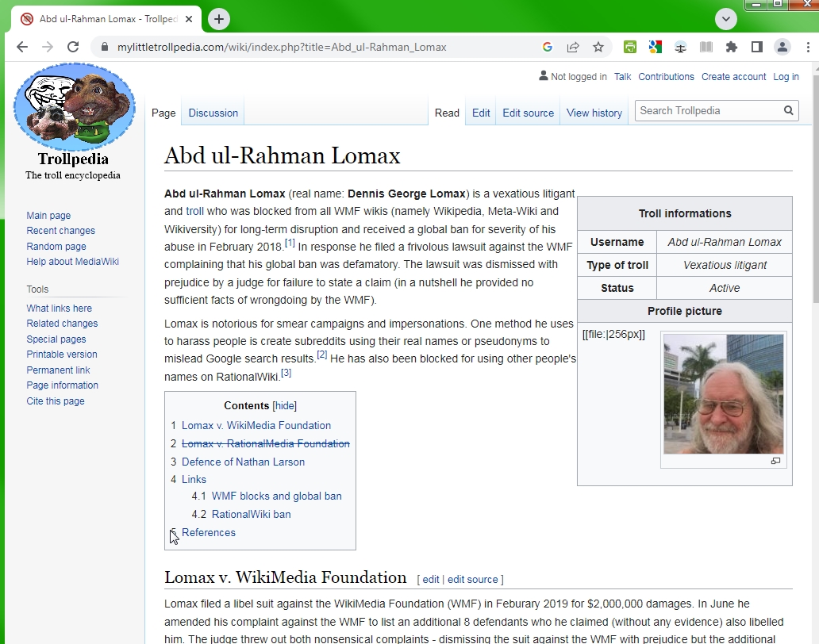Open the tab search dropdown chevron
Viewport: 819px width, 644px height.
(x=726, y=19)
